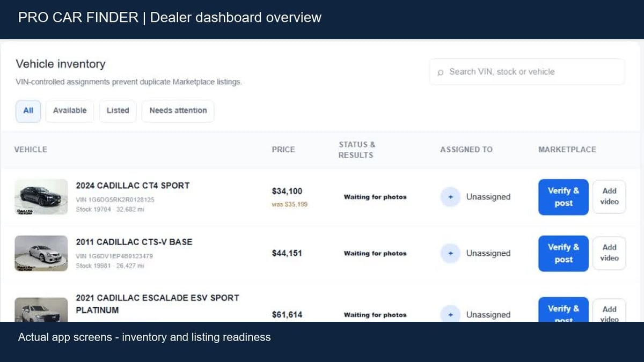The height and width of the screenshot is (362, 644).
Task: Click Waiting for photos status on CT4 row
Action: (x=375, y=197)
